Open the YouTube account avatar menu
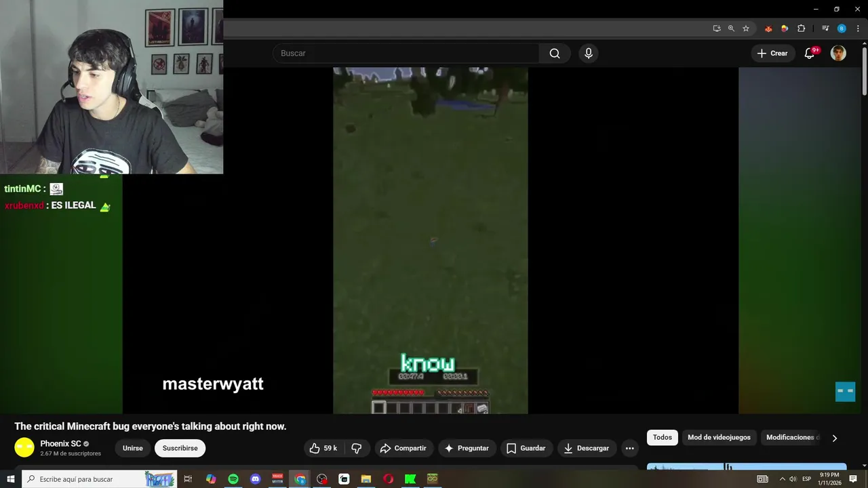The image size is (868, 488). point(839,54)
